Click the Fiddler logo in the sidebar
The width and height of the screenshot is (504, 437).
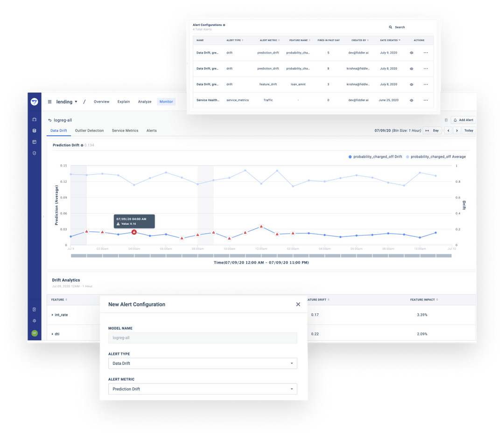[x=34, y=101]
